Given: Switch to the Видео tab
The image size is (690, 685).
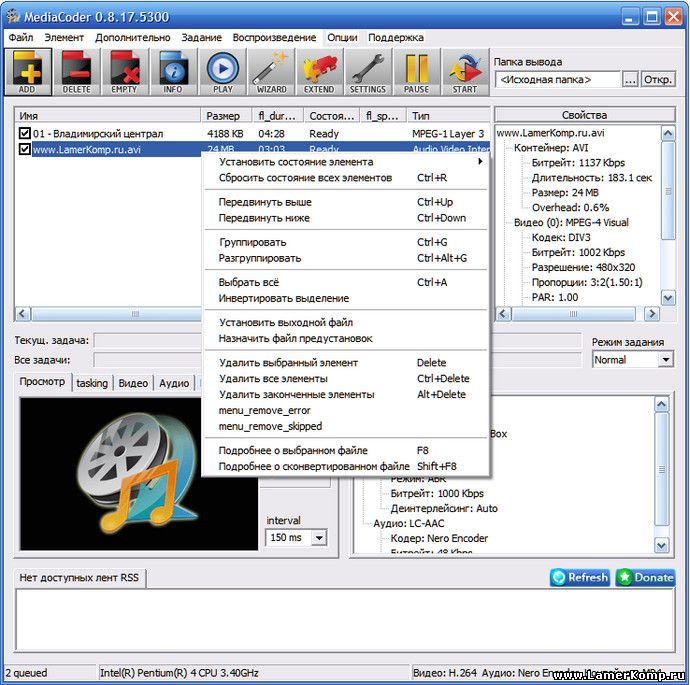Looking at the screenshot, I should [133, 383].
